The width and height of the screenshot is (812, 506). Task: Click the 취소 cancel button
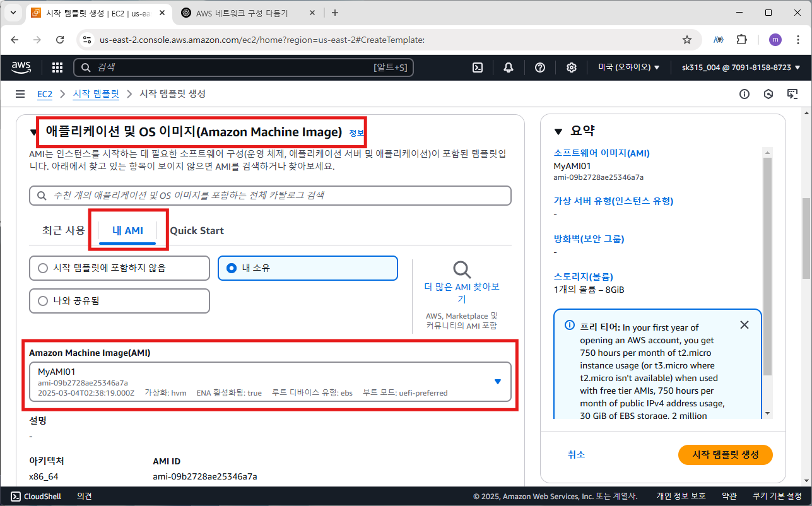coord(576,454)
